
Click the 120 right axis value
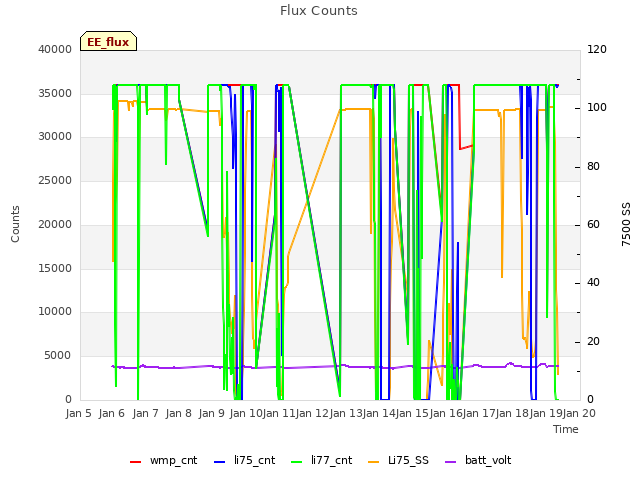click(597, 49)
